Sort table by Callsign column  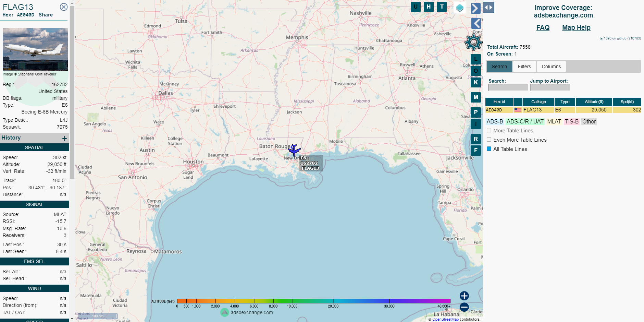coord(538,102)
